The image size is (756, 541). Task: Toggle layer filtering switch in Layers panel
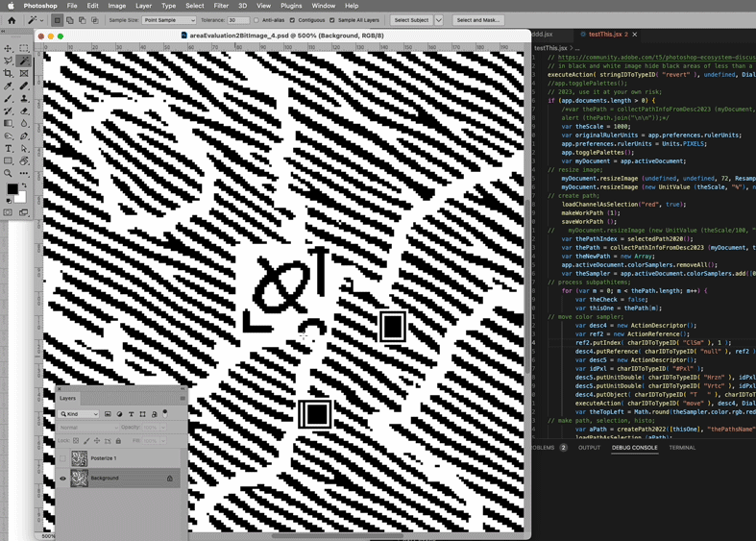(165, 414)
